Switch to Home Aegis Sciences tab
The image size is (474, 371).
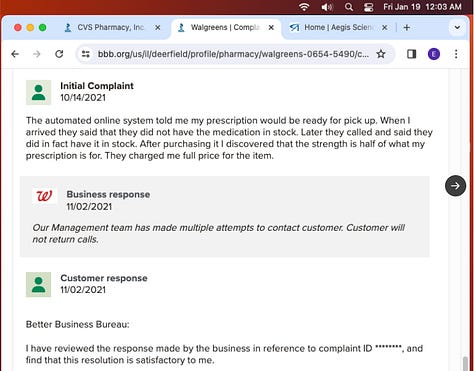point(338,27)
